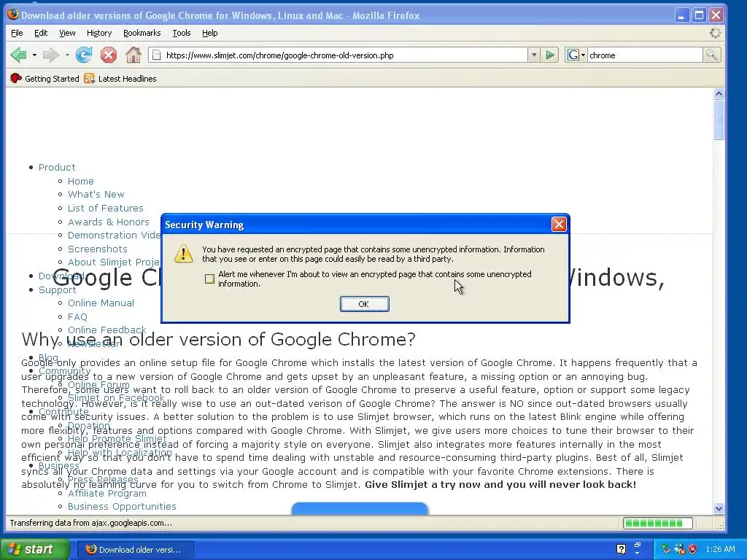The width and height of the screenshot is (747, 560).
Task: Open the Edit menu
Action: pyautogui.click(x=41, y=33)
